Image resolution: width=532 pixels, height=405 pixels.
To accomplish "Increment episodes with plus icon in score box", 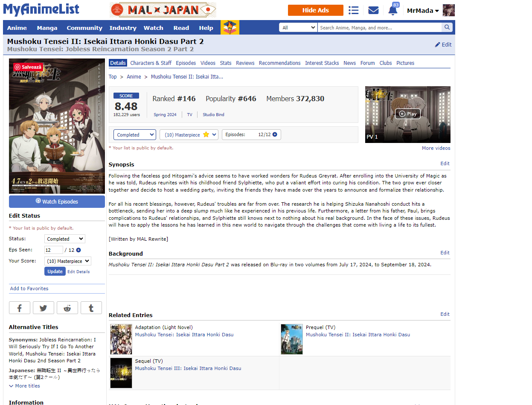I will [275, 134].
